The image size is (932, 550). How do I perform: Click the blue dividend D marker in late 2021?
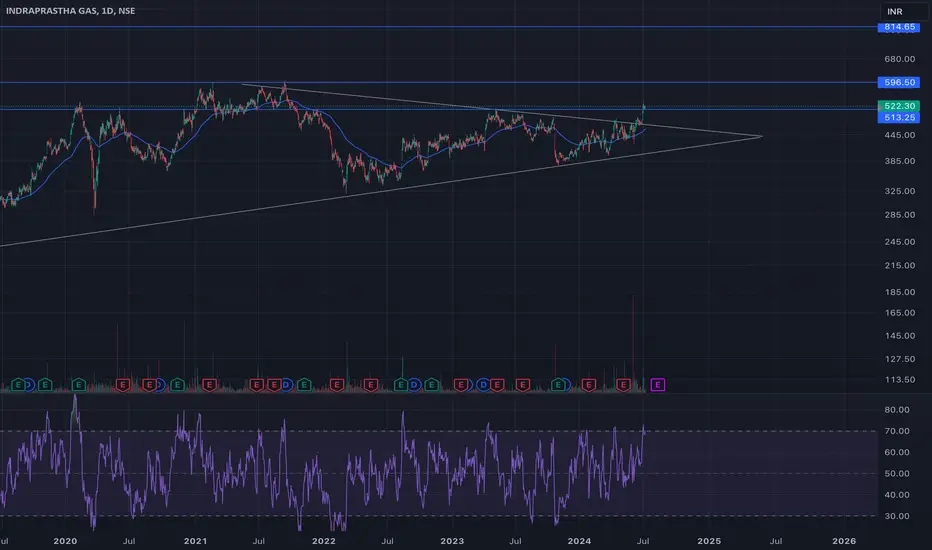[286, 385]
